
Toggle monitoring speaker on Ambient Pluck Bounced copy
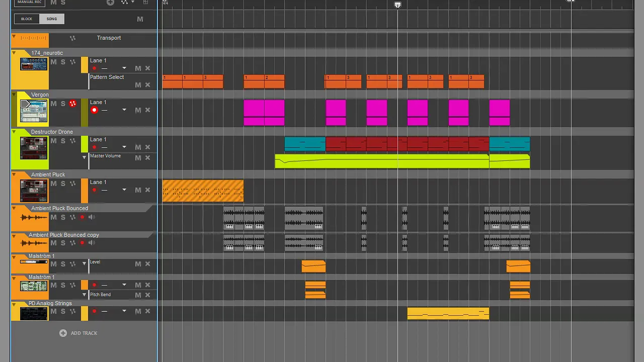coord(92,243)
